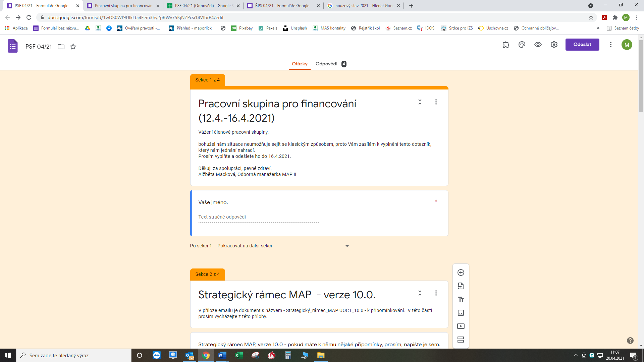
Task: Add a title and description block
Action: [x=461, y=299]
